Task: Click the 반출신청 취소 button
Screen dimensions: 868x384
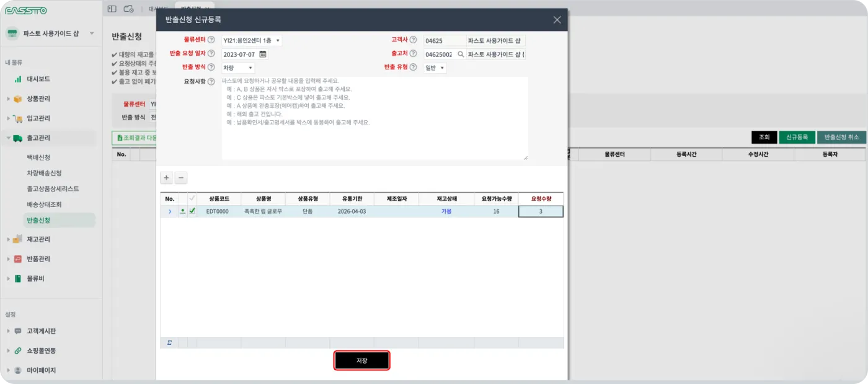Action: [841, 137]
